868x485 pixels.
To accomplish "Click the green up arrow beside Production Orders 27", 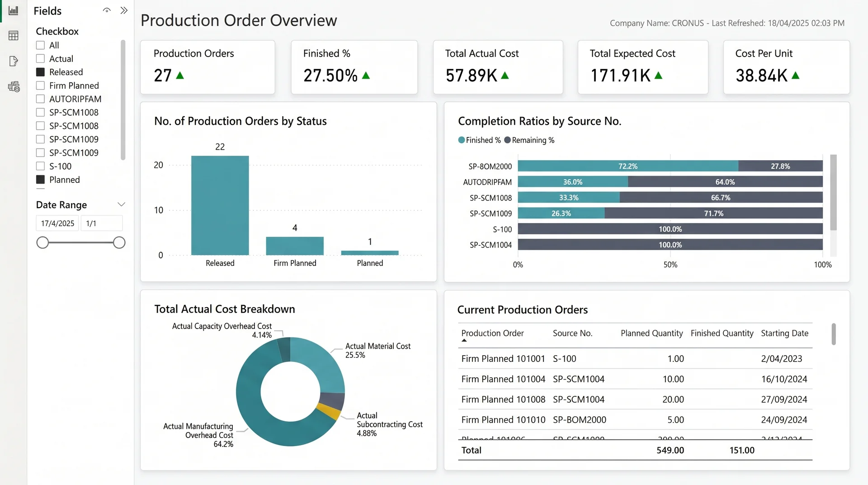I will (x=180, y=76).
